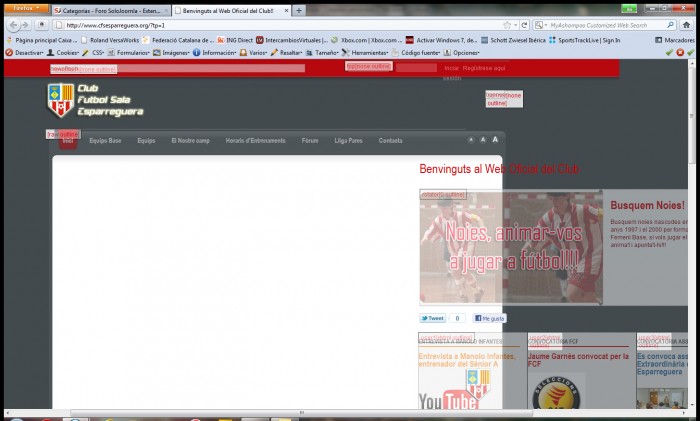This screenshot has width=700, height=421.
Task: Click the browser back arrow button
Action: click(x=13, y=24)
